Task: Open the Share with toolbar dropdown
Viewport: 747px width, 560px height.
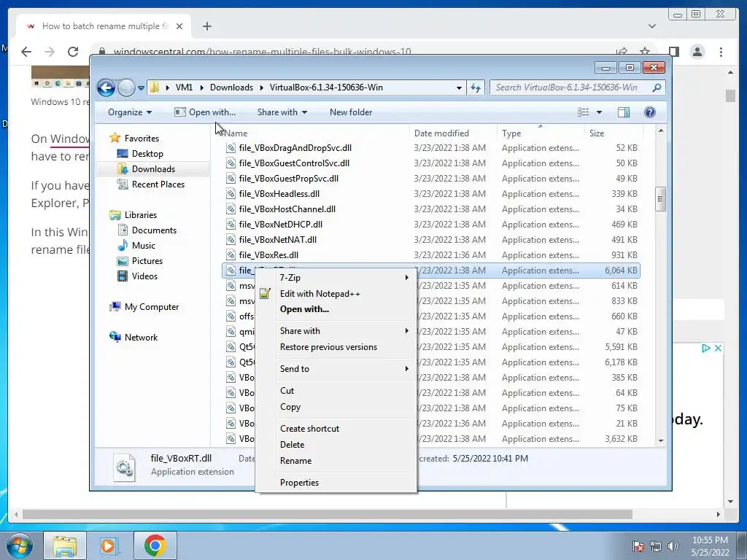Action: tap(282, 112)
